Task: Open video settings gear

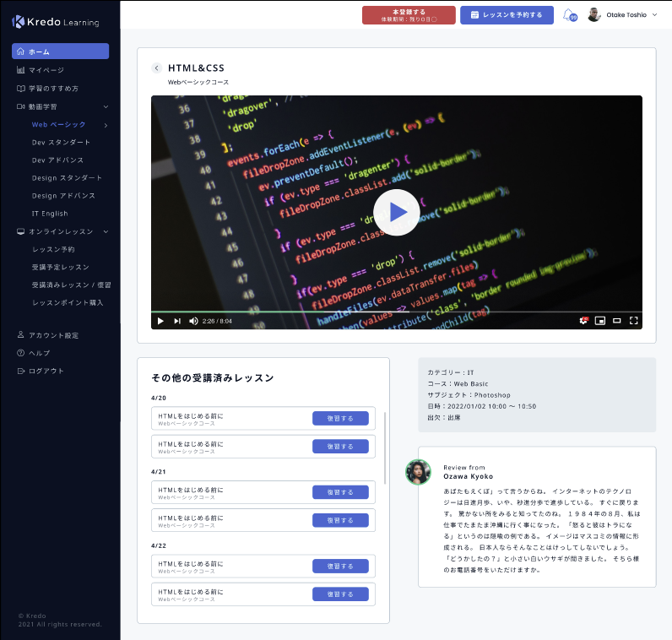Action: coord(583,321)
